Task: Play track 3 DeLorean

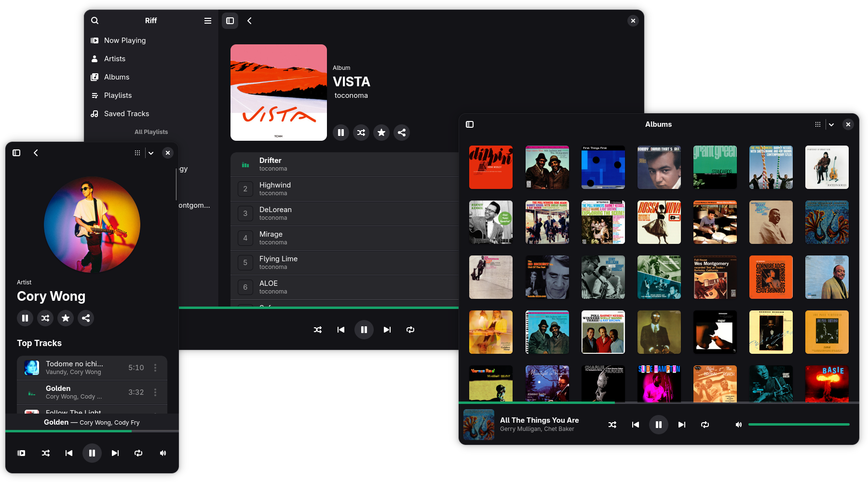Action: point(344,214)
